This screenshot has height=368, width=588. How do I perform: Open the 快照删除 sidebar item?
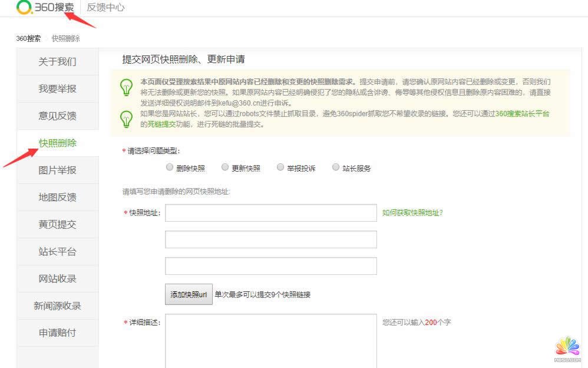57,143
